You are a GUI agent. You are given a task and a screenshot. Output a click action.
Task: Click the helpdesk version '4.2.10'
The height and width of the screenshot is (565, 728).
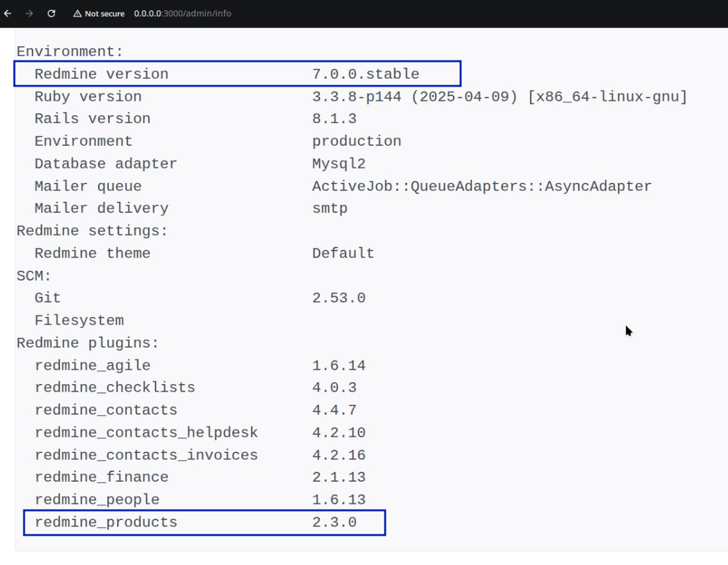point(339,433)
